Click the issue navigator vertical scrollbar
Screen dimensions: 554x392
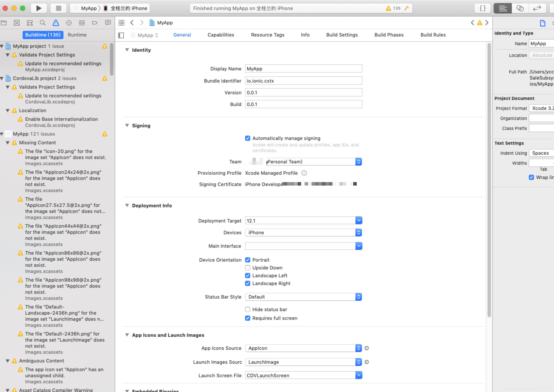111,59
